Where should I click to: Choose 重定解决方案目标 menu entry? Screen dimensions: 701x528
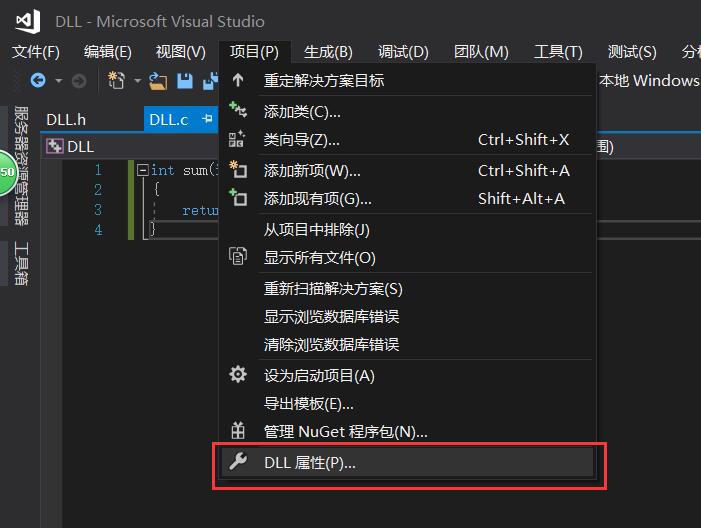407,80
